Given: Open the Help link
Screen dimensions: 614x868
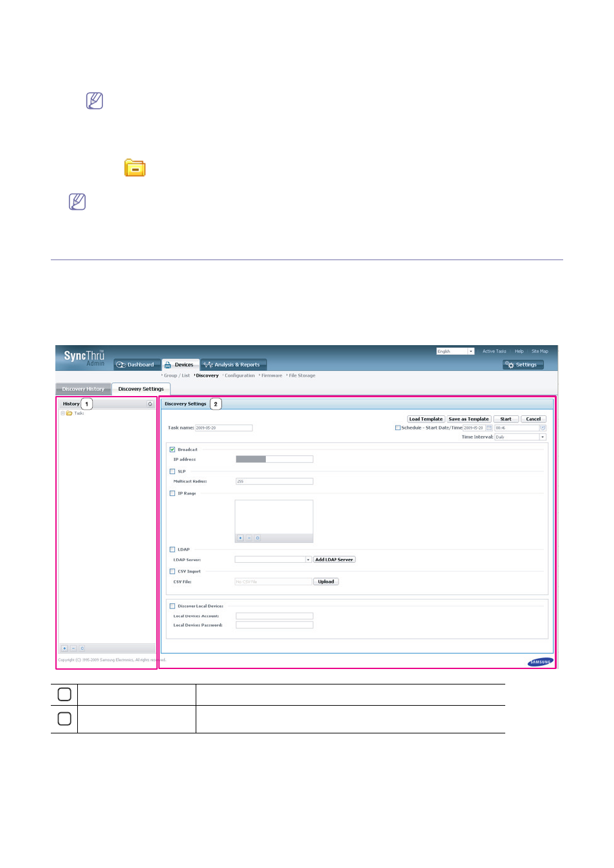Looking at the screenshot, I should coord(519,352).
